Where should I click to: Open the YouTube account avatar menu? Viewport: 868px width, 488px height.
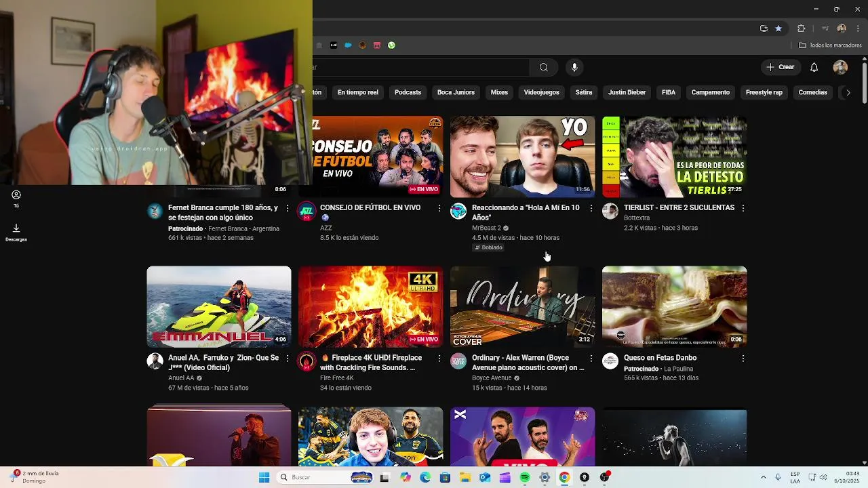pos(840,67)
